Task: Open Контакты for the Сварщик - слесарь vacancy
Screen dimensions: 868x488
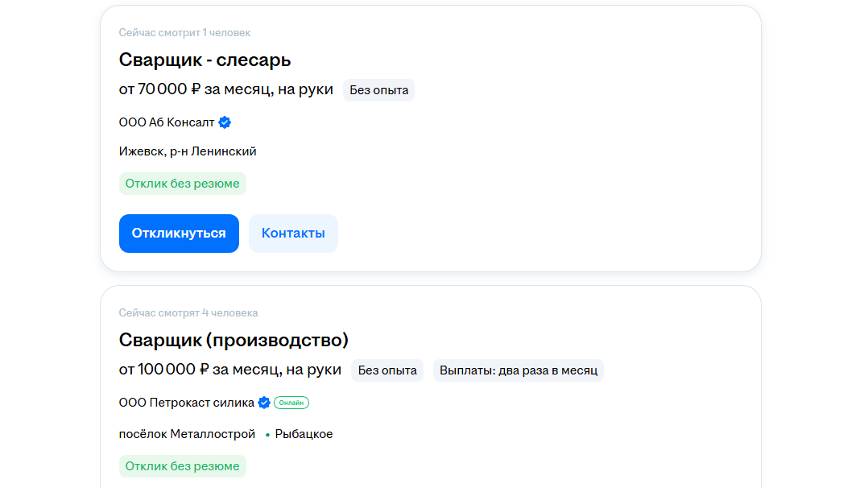Action: [293, 234]
